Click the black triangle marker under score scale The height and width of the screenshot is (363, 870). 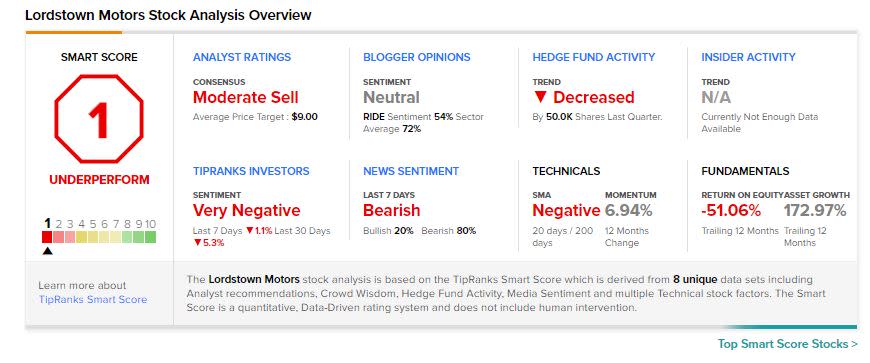pos(48,251)
